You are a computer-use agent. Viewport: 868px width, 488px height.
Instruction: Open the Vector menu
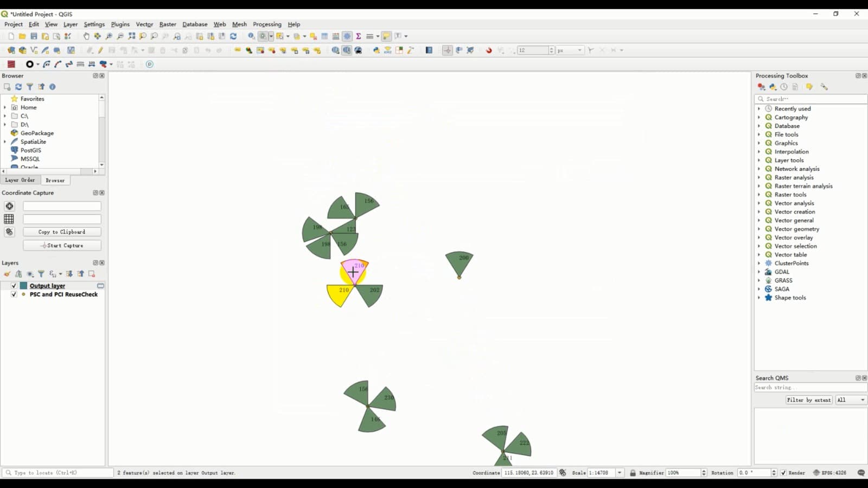144,24
